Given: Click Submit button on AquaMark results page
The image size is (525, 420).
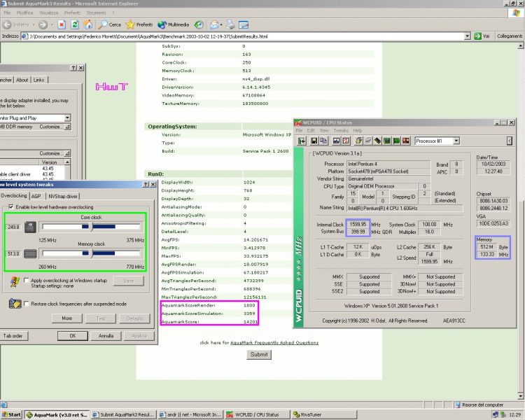Looking at the screenshot, I should point(259,354).
